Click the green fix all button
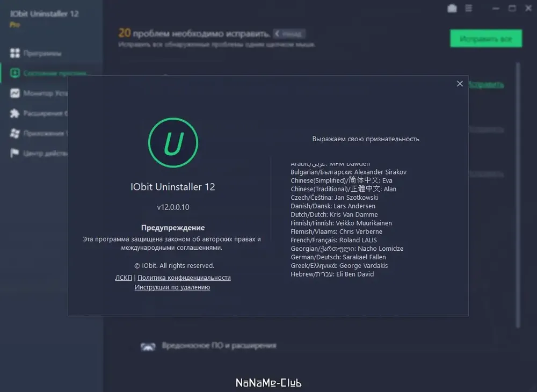 click(486, 39)
